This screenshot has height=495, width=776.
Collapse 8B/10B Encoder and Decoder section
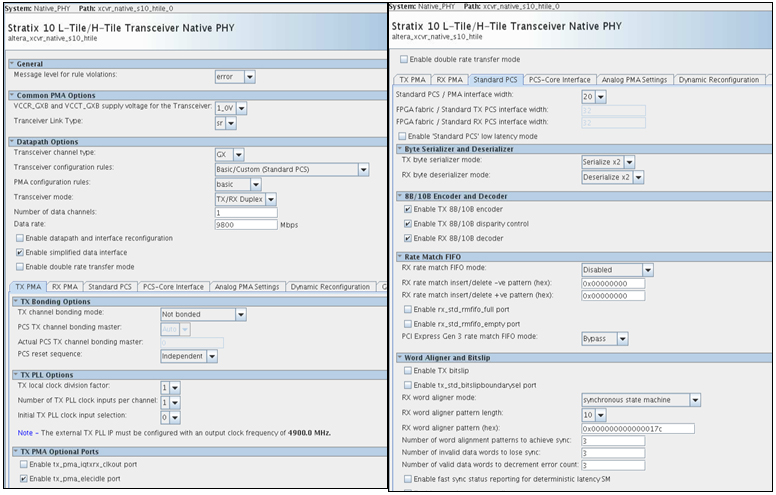point(400,196)
